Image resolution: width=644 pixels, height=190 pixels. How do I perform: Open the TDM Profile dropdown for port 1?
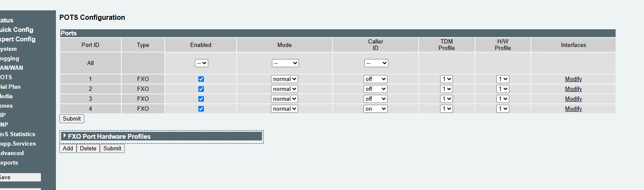pyautogui.click(x=447, y=79)
